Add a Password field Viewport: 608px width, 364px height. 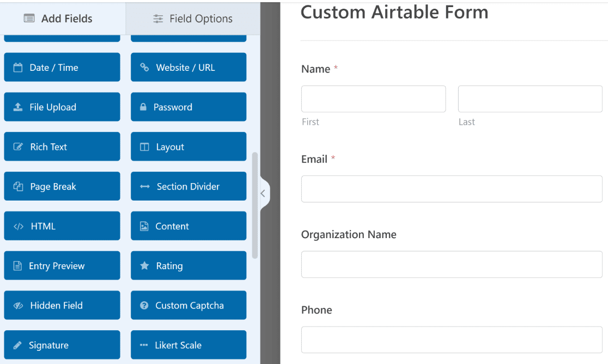(189, 107)
